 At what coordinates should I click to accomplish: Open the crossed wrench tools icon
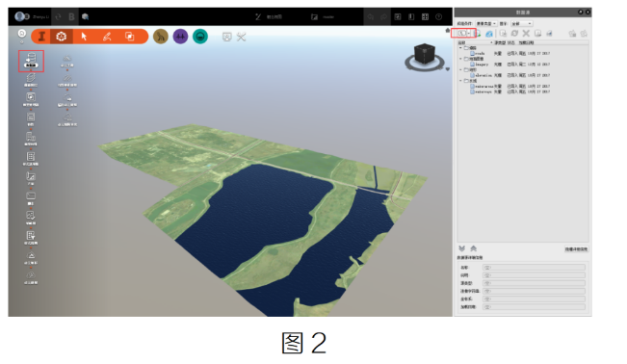[x=241, y=37]
